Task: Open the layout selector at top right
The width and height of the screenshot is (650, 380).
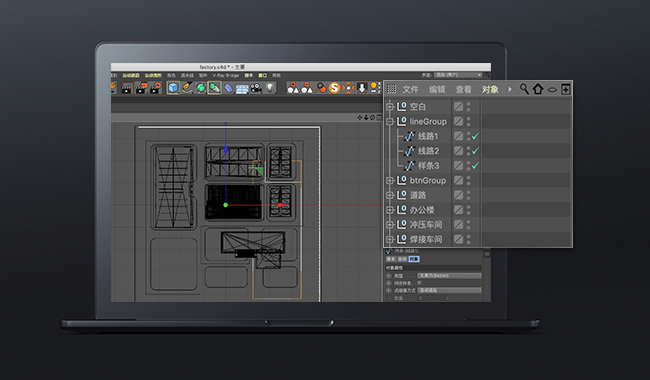Action: point(458,75)
